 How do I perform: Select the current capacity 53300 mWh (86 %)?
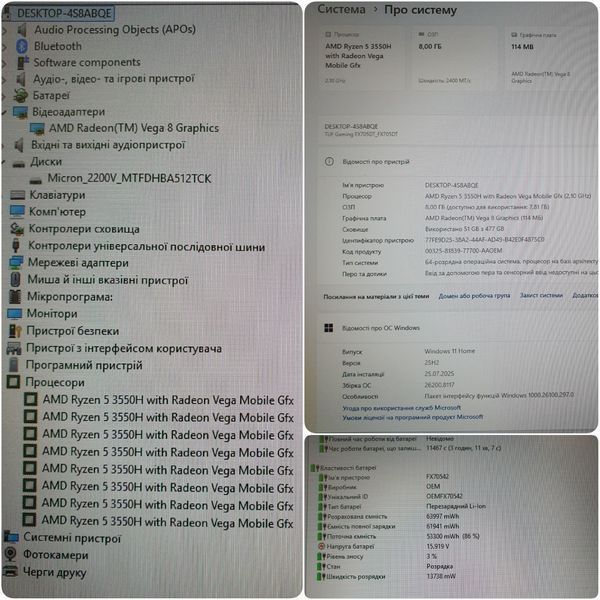453,536
